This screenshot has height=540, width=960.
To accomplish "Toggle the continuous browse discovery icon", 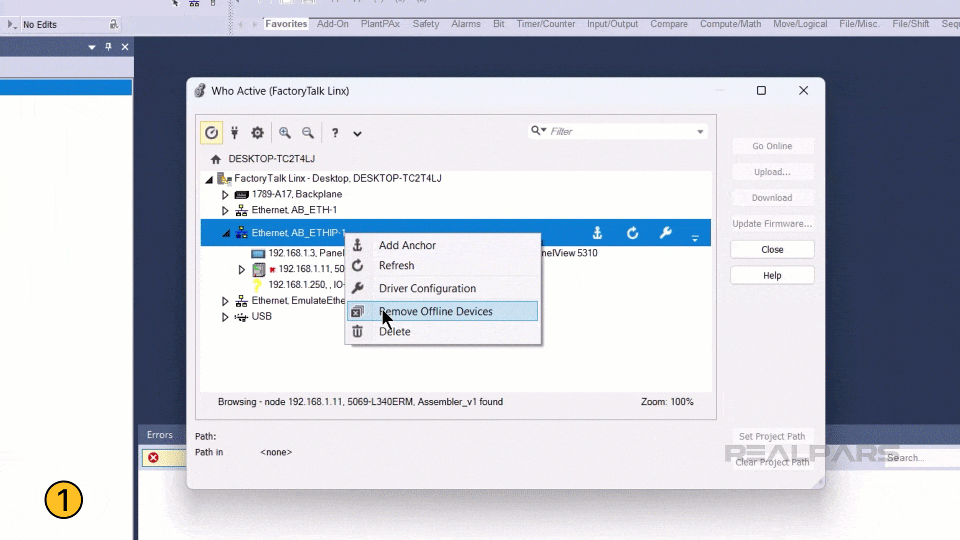I will click(211, 132).
